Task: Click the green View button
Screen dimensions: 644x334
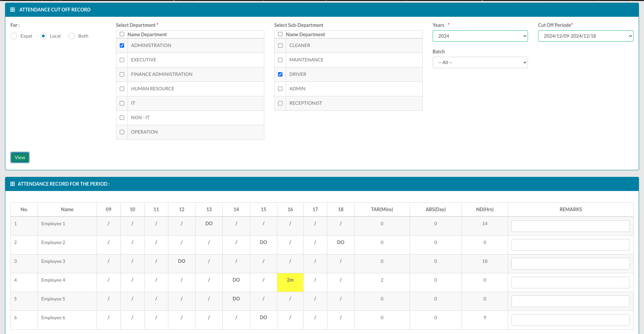Action: (20, 157)
